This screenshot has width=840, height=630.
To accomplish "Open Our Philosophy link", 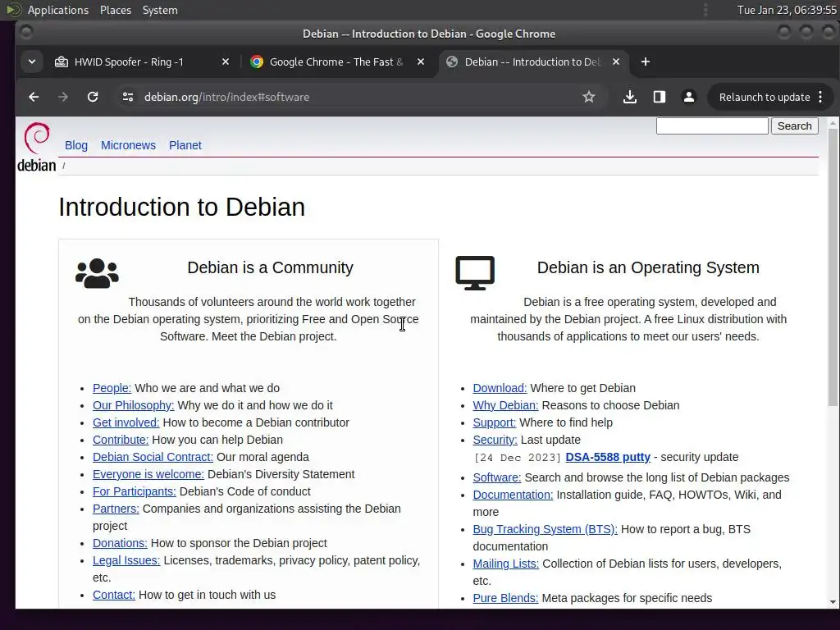I will [134, 405].
